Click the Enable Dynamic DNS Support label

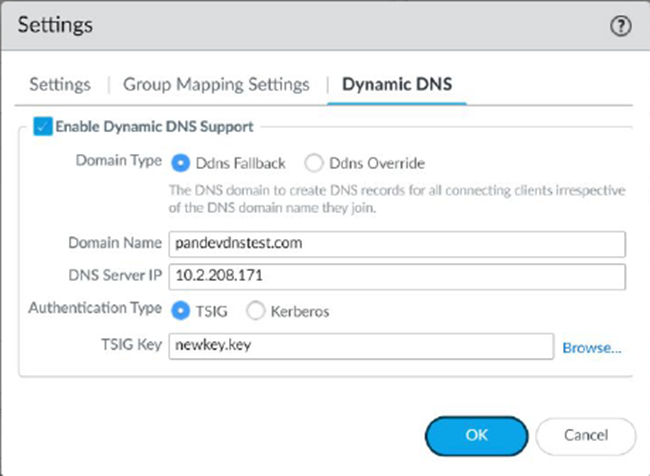pyautogui.click(x=154, y=127)
